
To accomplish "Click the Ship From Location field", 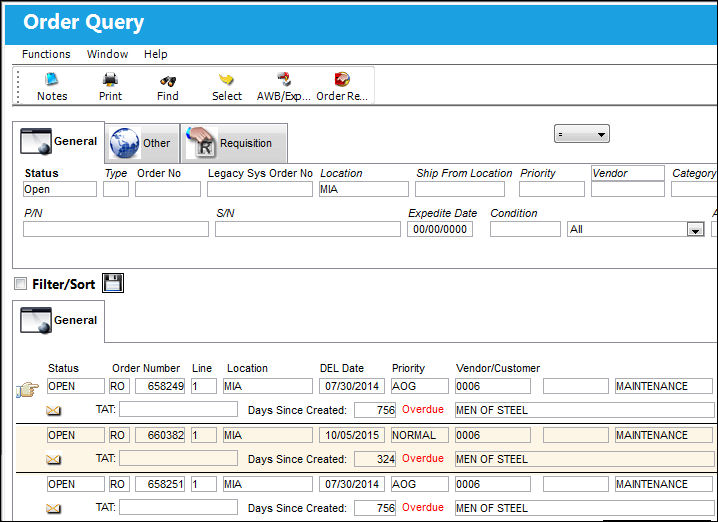I will pos(460,189).
